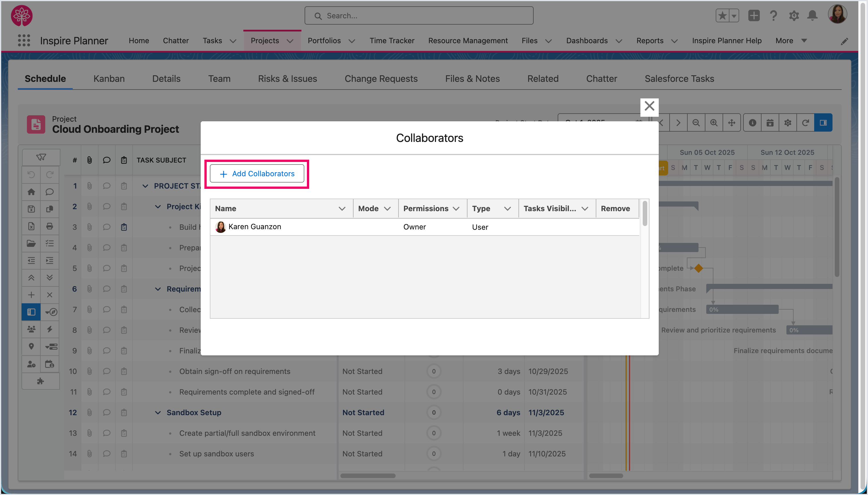The image size is (868, 495).
Task: Toggle the blue side panel button
Action: click(x=823, y=123)
